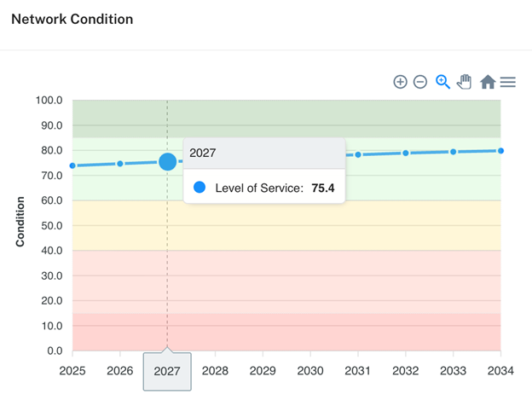Click the 2032 data point on line
532x400 pixels.
406,153
